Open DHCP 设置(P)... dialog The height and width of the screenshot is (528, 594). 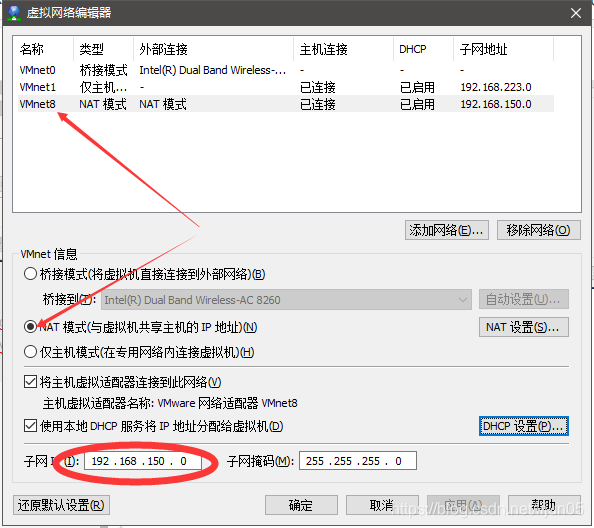(524, 426)
